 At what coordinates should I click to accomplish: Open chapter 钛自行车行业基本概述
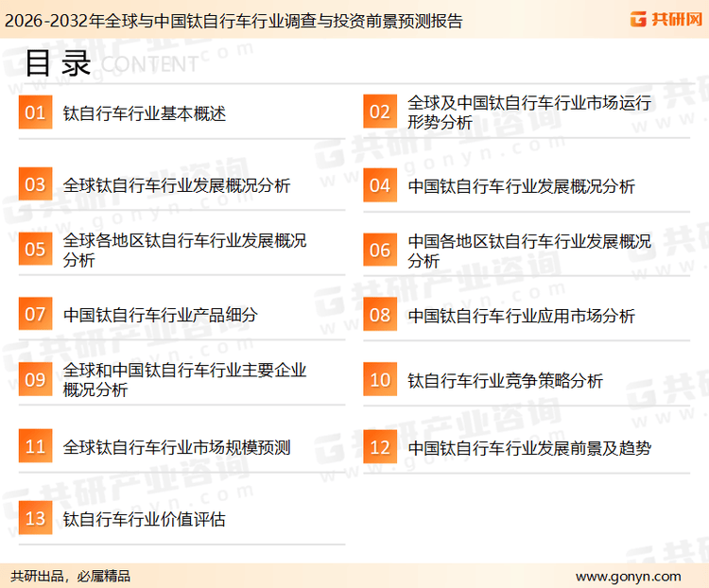click(144, 114)
